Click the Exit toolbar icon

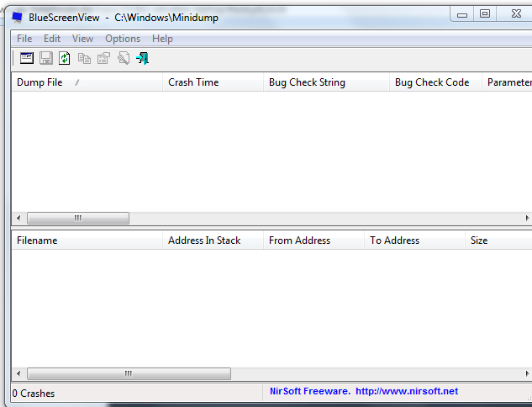coord(143,58)
